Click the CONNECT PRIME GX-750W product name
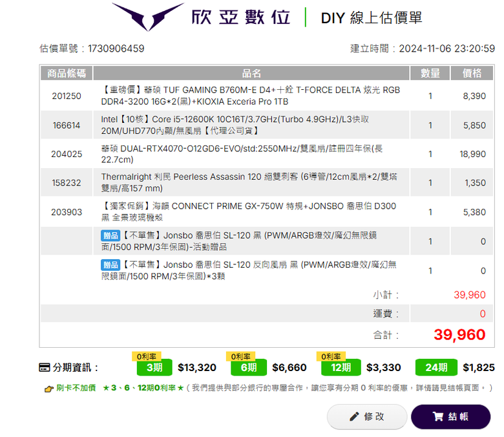 coord(249,212)
